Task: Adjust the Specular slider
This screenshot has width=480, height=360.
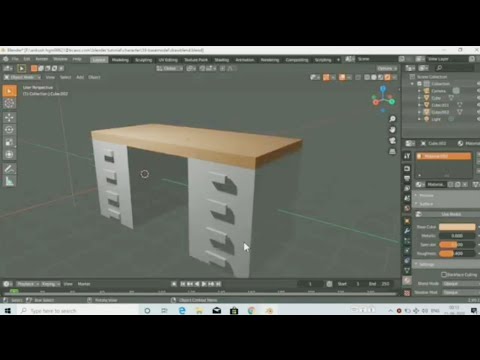Action: point(457,245)
